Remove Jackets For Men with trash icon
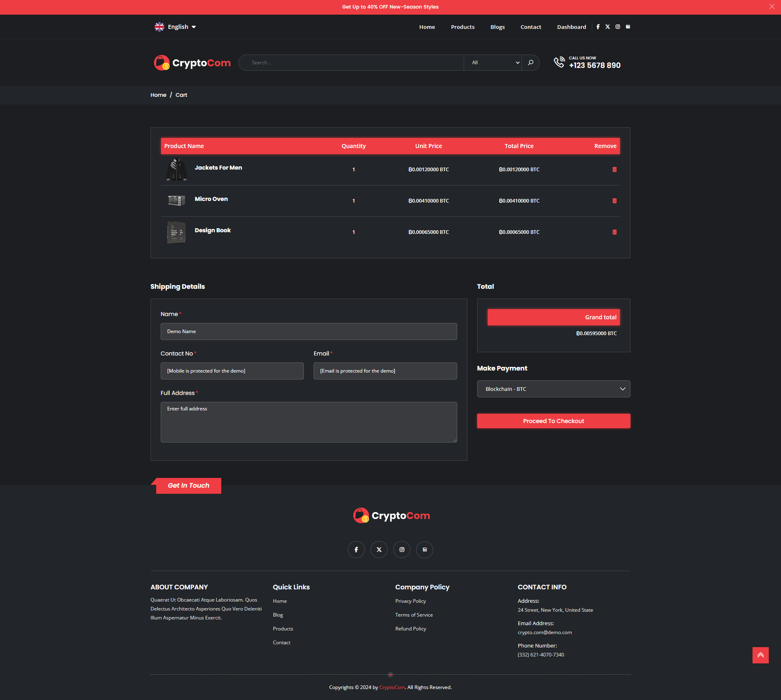781x700 pixels. [614, 169]
